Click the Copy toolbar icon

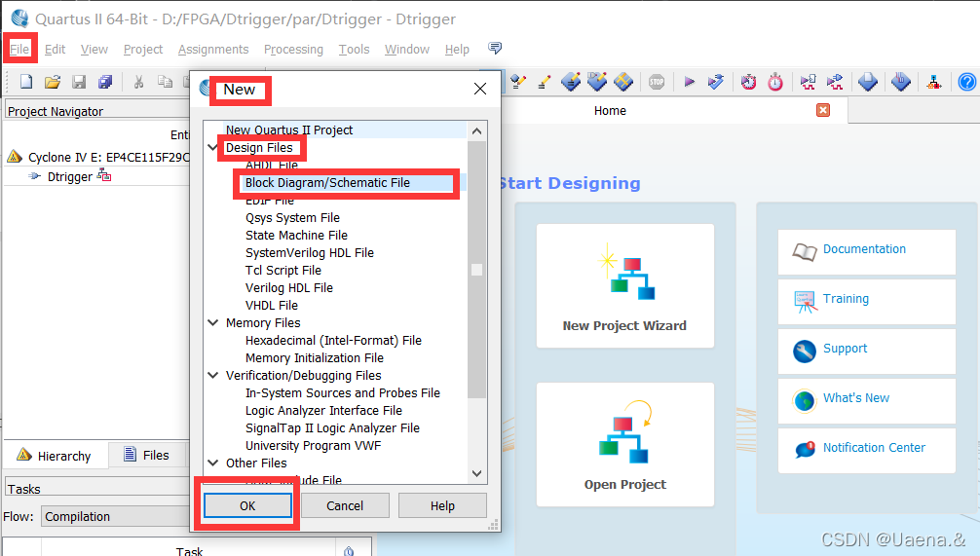pyautogui.click(x=165, y=82)
